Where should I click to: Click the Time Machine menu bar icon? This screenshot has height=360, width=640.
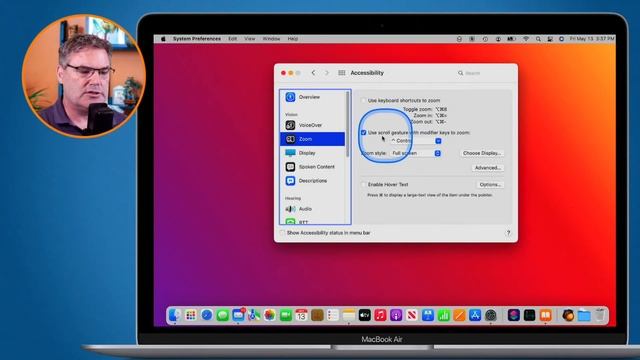click(x=485, y=39)
